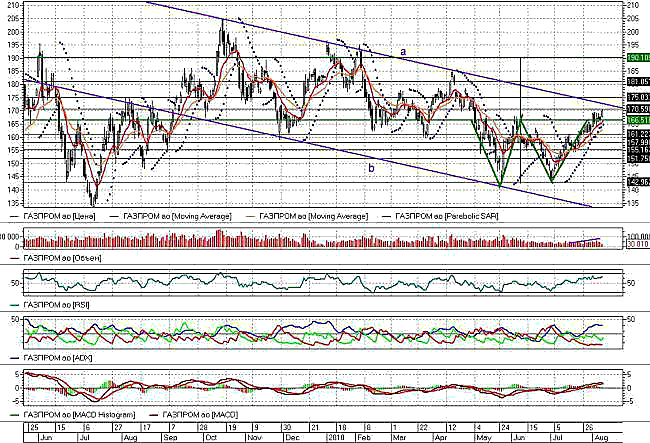Select Moving Average legend entry with black line

point(170,216)
